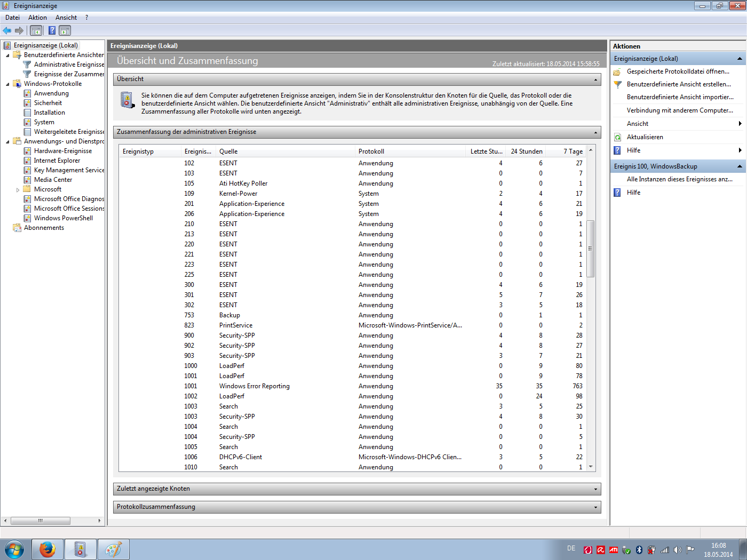Expand the Microsoft tree node
This screenshot has width=747, height=560.
pyautogui.click(x=18, y=189)
